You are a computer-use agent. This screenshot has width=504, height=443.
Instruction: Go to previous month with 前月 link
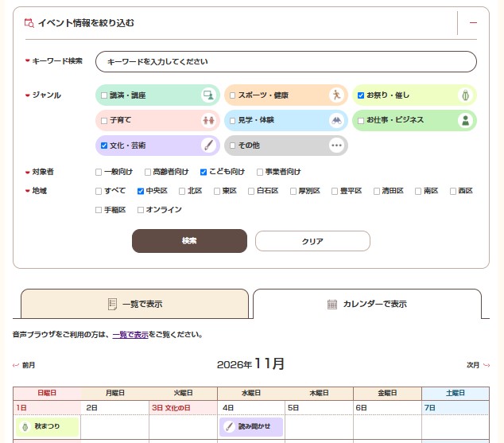click(x=29, y=365)
